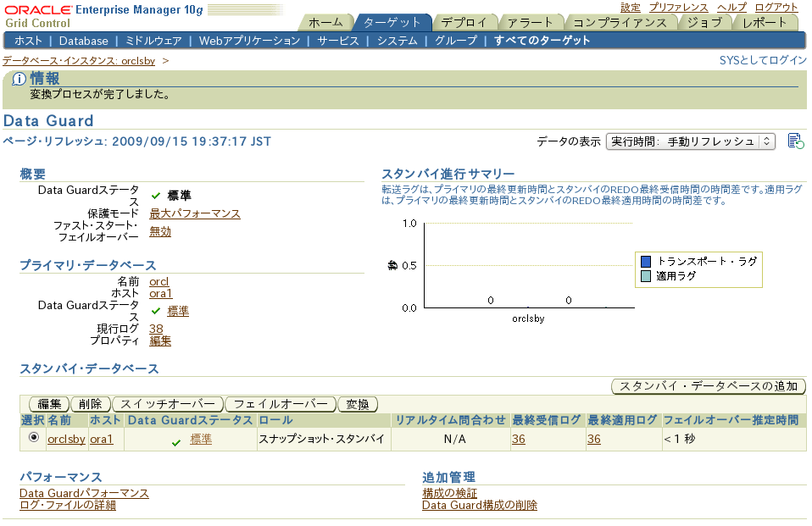Open the システム subtab
The height and width of the screenshot is (526, 812).
[397, 41]
